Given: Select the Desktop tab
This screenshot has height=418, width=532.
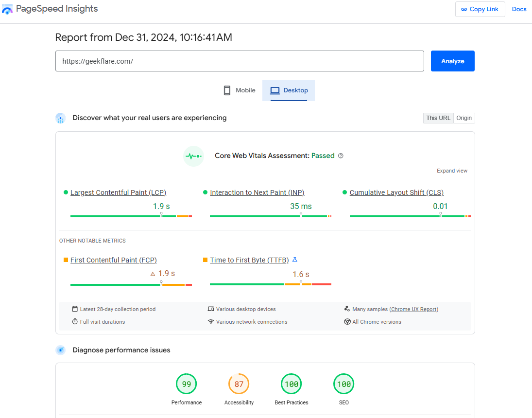Looking at the screenshot, I should point(289,90).
